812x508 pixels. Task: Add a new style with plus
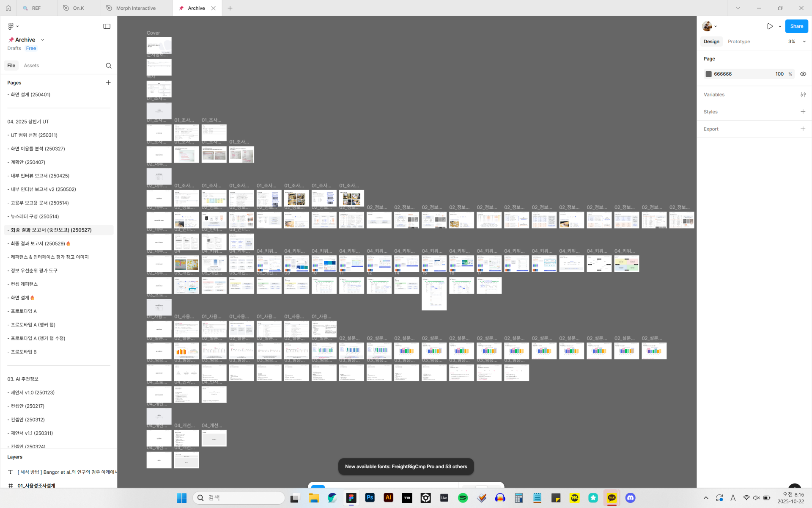[803, 112]
